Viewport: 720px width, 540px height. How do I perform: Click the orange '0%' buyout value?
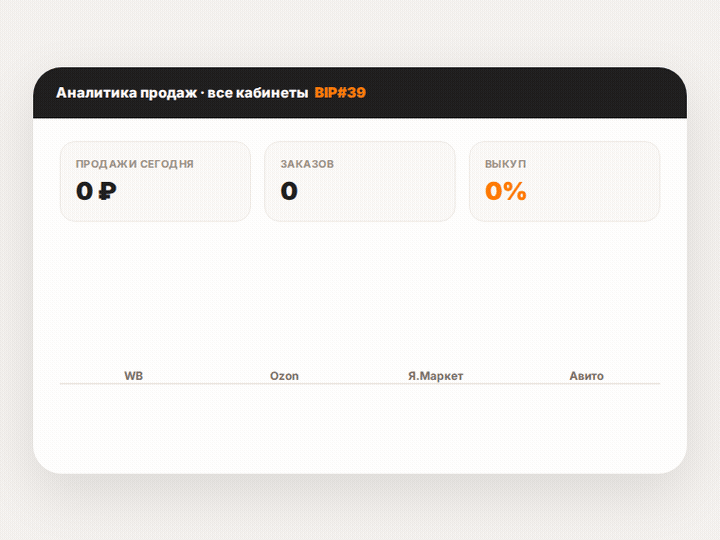(506, 191)
